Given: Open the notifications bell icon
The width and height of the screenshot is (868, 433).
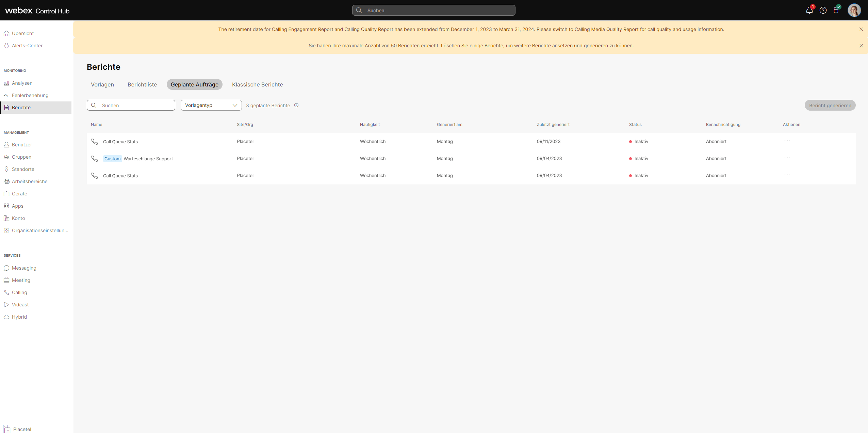Looking at the screenshot, I should click(x=809, y=11).
